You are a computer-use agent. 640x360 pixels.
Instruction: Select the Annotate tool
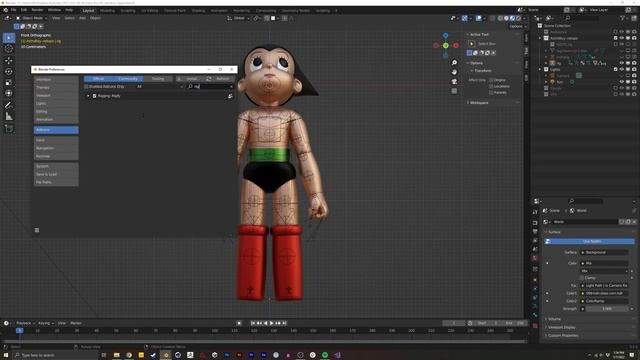(x=9, y=105)
